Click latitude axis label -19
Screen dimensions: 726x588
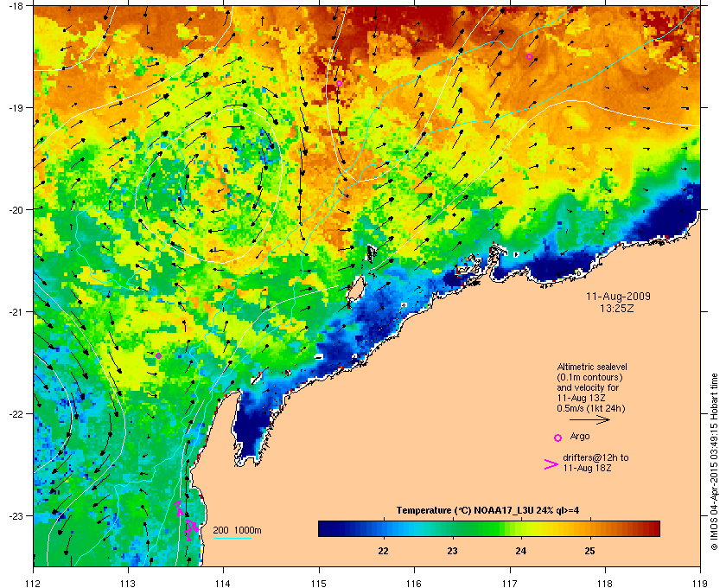(x=16, y=108)
